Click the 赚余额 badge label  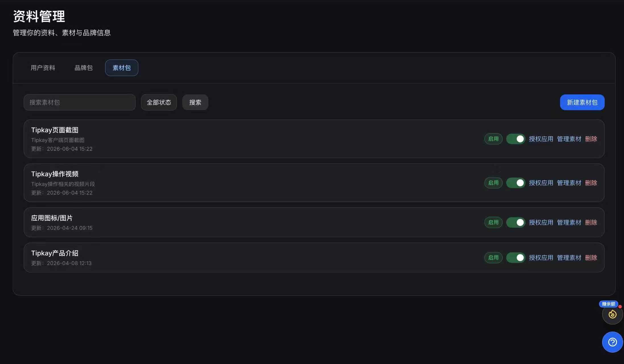pyautogui.click(x=608, y=304)
